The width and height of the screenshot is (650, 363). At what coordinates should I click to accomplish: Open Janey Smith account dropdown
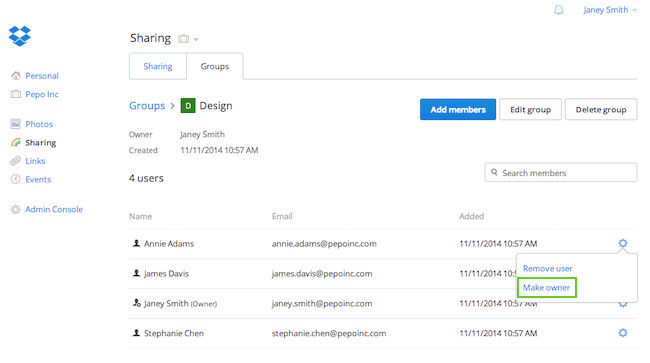coord(610,10)
